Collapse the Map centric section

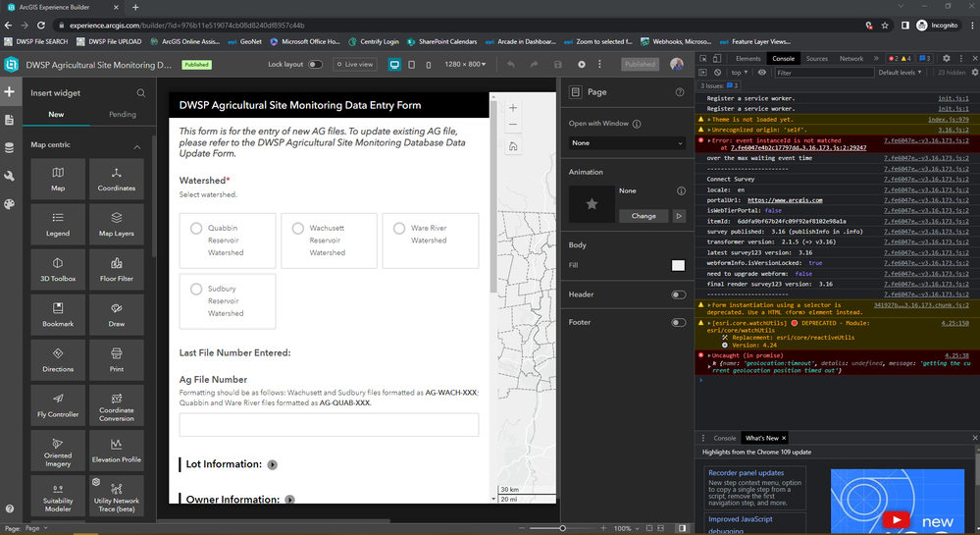pos(137,146)
